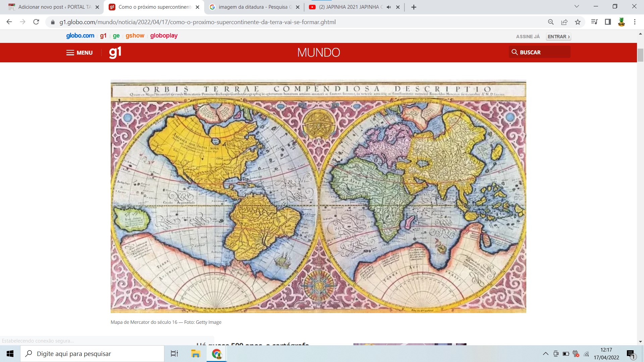Open the g1 link in top bar

click(103, 36)
